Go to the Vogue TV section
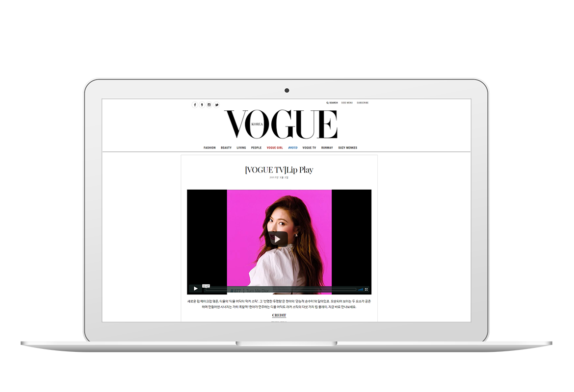574x392 pixels. (310, 147)
